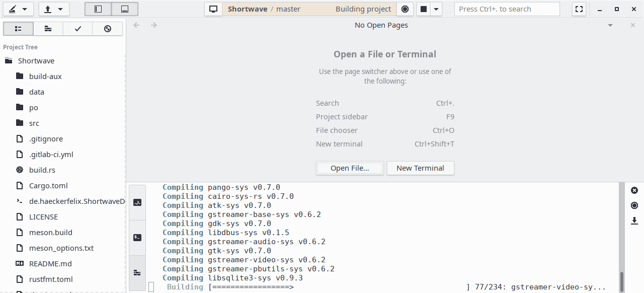
Task: Click the 'Open File...' button
Action: pos(350,168)
